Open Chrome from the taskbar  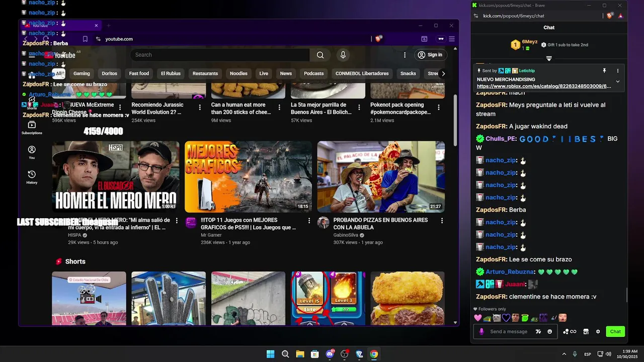point(374,354)
